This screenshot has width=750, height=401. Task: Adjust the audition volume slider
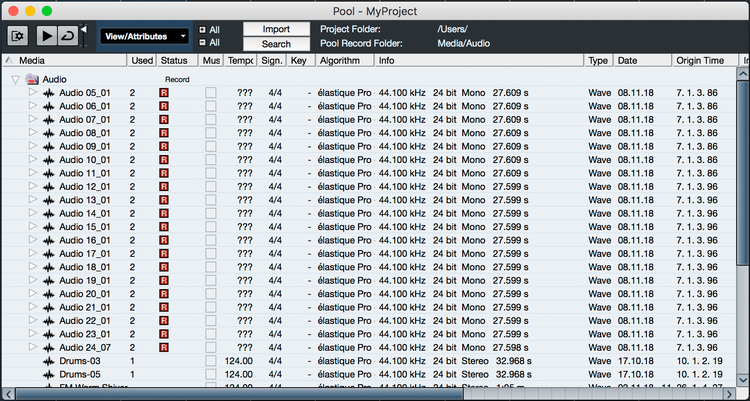(84, 36)
